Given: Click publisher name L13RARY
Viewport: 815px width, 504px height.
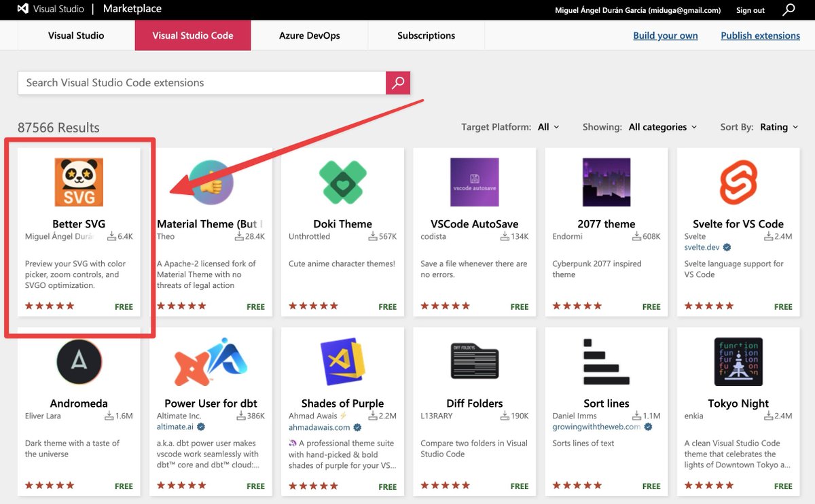Looking at the screenshot, I should 437,416.
